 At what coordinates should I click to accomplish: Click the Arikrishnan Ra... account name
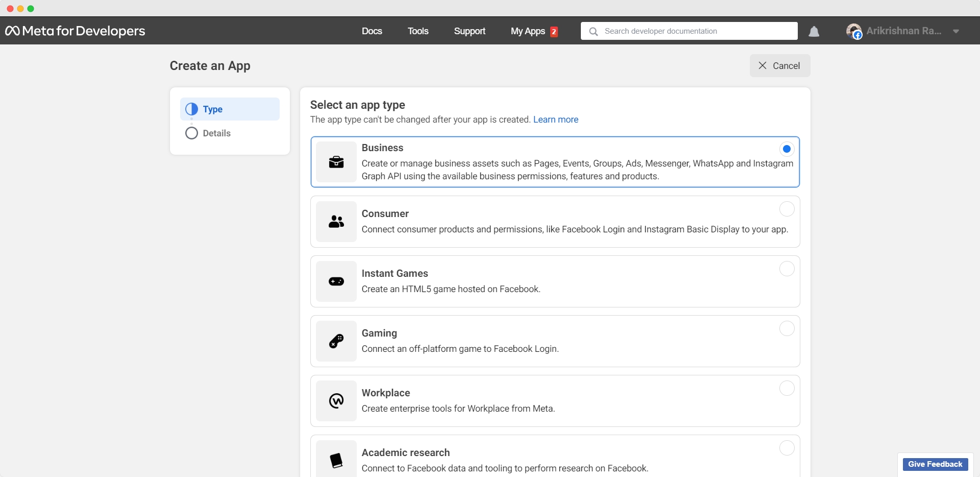click(x=904, y=31)
